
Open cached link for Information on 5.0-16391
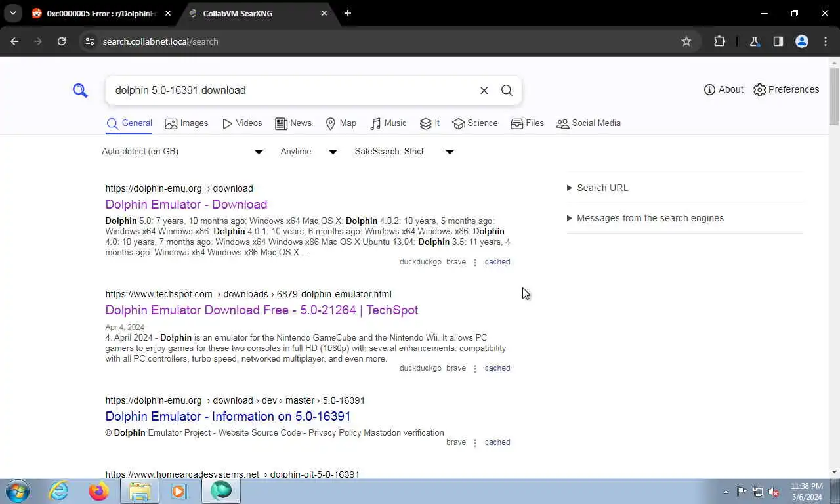pyautogui.click(x=497, y=442)
